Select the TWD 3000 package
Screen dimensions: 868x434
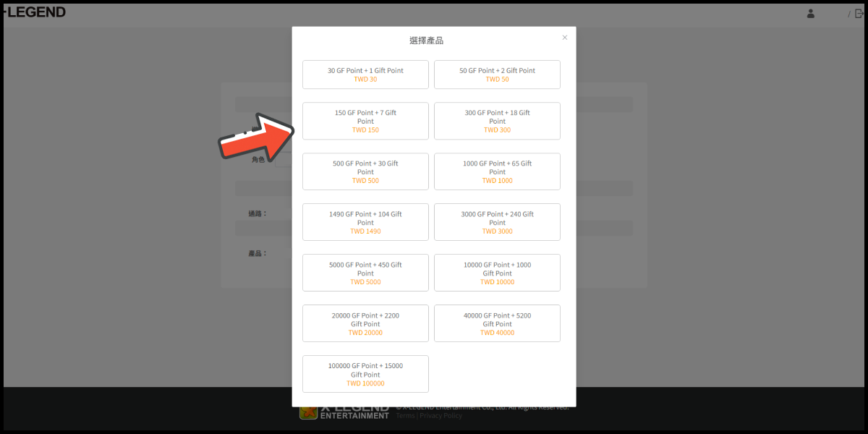pos(497,222)
